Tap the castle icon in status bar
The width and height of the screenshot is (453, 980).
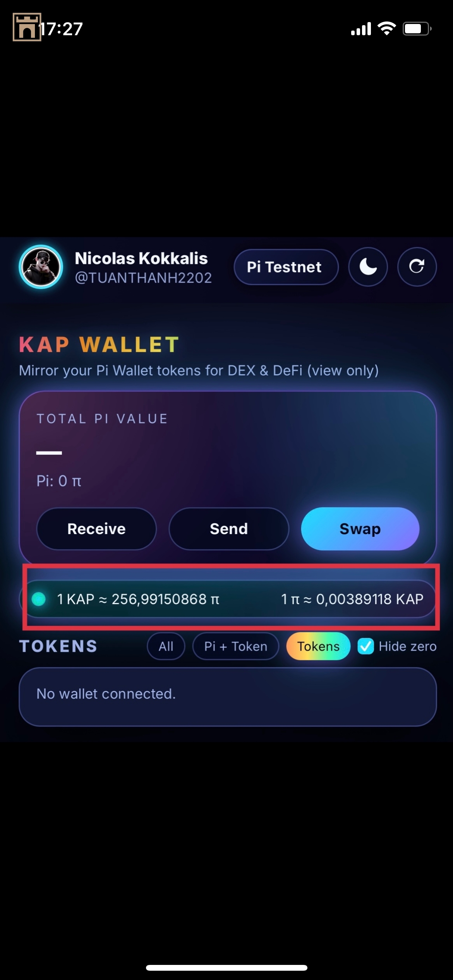27,27
